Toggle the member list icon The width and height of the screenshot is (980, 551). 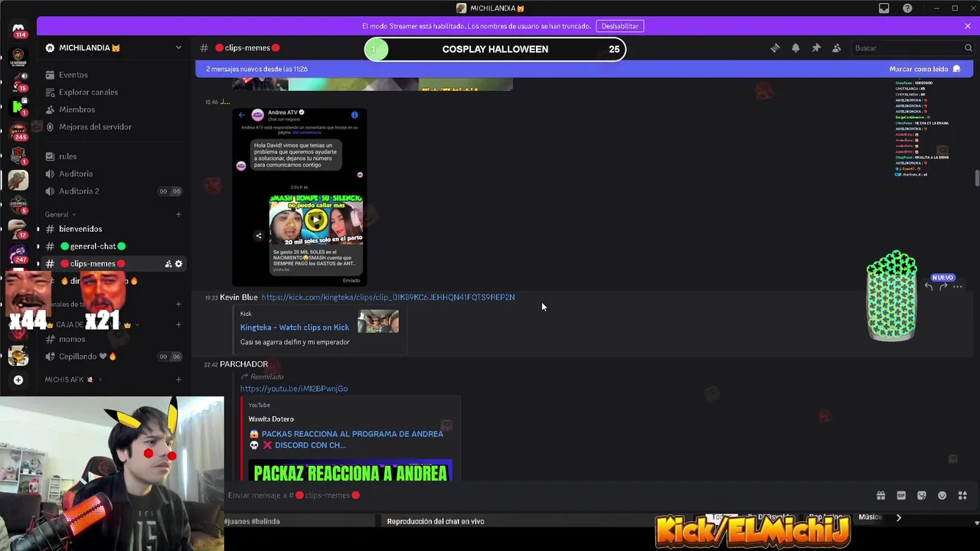click(x=836, y=48)
